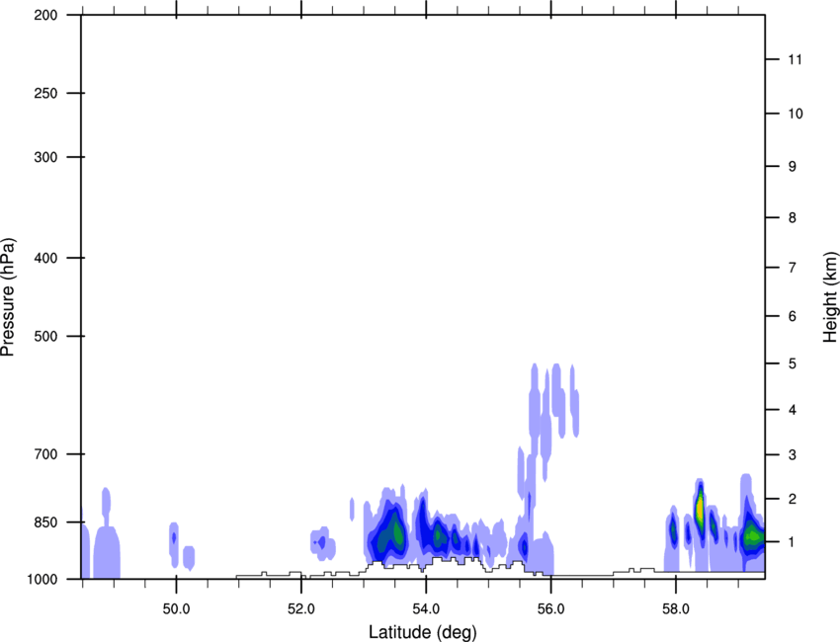Click the 500 pressure tick label

[45, 336]
